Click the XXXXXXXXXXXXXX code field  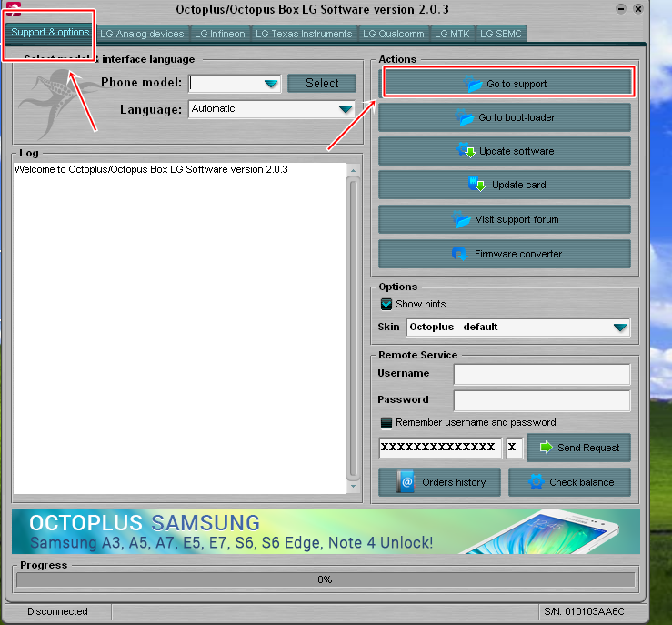click(x=440, y=448)
